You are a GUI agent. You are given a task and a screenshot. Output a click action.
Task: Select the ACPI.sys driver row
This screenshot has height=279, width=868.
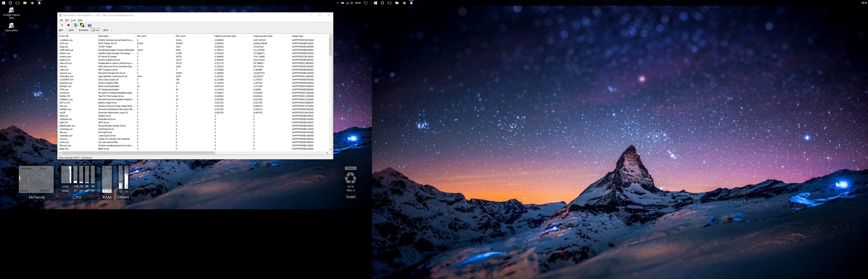tap(193, 43)
